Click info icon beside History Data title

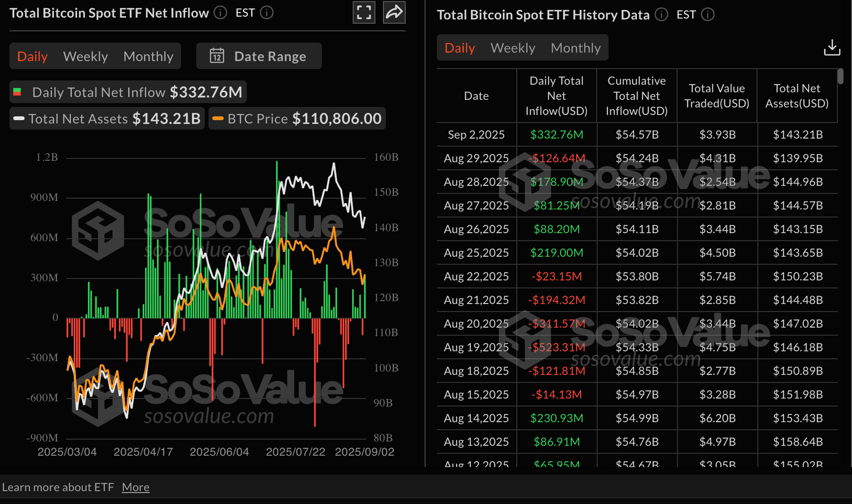tap(661, 14)
